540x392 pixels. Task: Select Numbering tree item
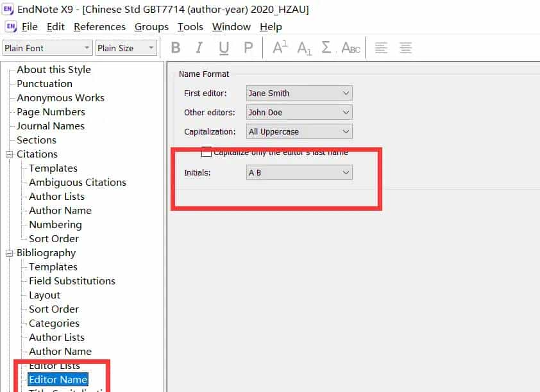[55, 225]
